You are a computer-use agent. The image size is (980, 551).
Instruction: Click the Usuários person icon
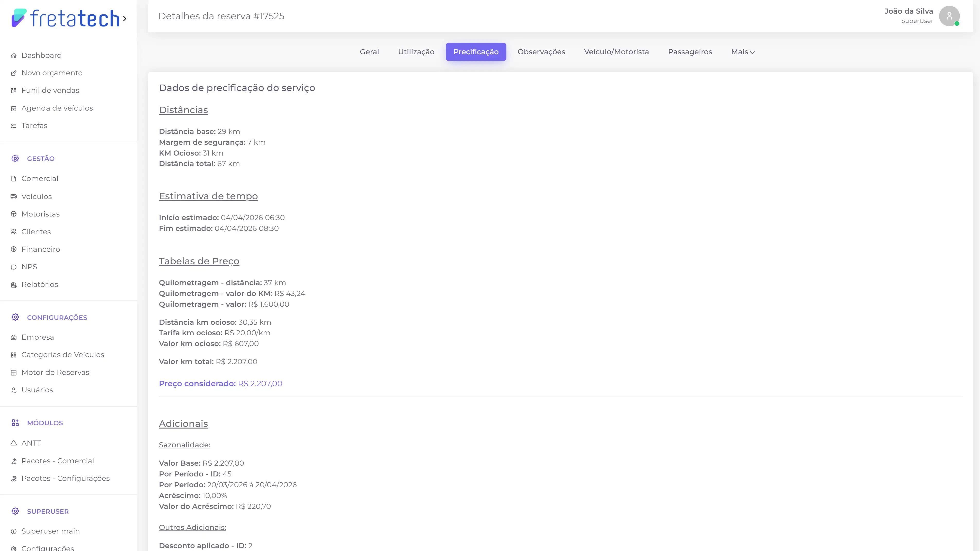tap(14, 390)
